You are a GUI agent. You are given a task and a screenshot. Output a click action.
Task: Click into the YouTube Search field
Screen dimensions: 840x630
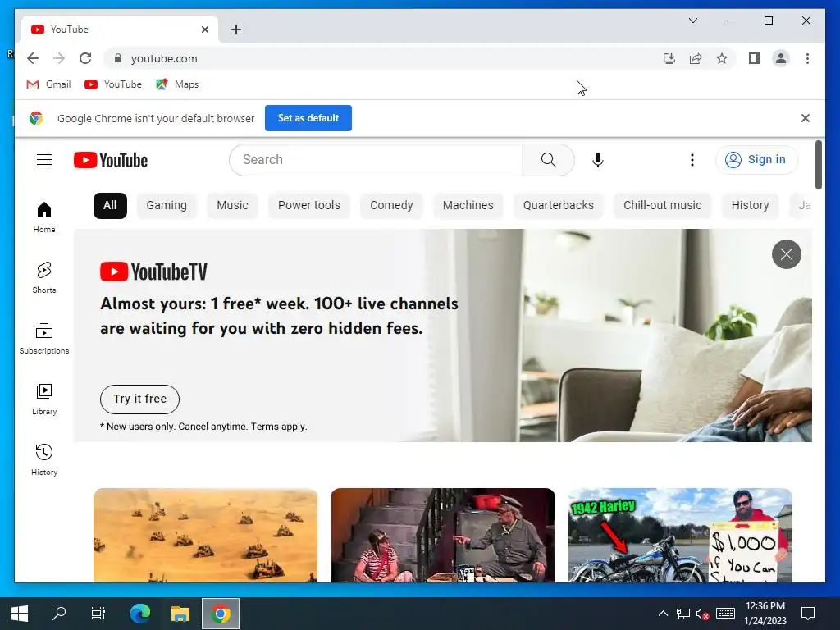pyautogui.click(x=376, y=160)
